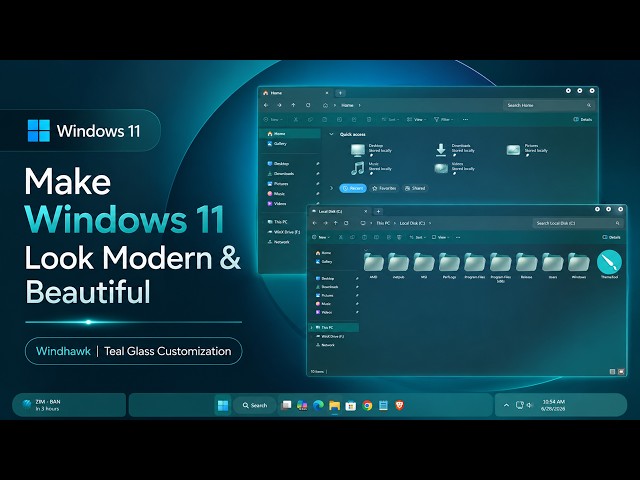The width and height of the screenshot is (640, 480).
Task: Collapse the Quick access section
Action: pyautogui.click(x=331, y=134)
